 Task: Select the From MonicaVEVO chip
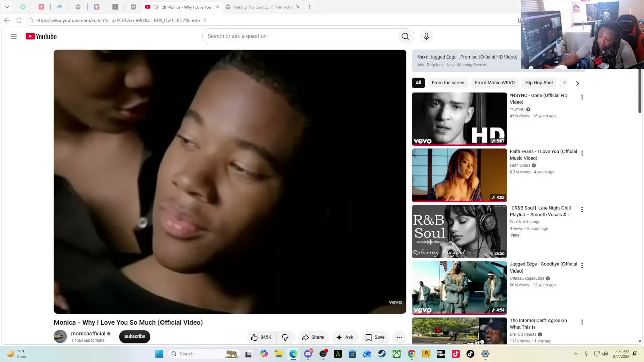coord(495,83)
